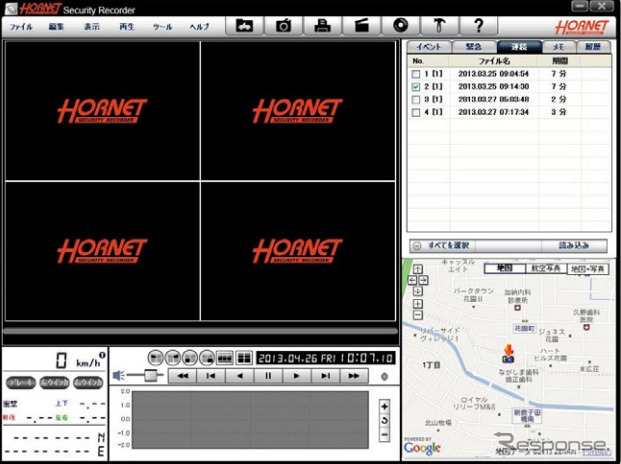Uncheck the box for file No. 2
621x464 pixels.
[x=416, y=87]
